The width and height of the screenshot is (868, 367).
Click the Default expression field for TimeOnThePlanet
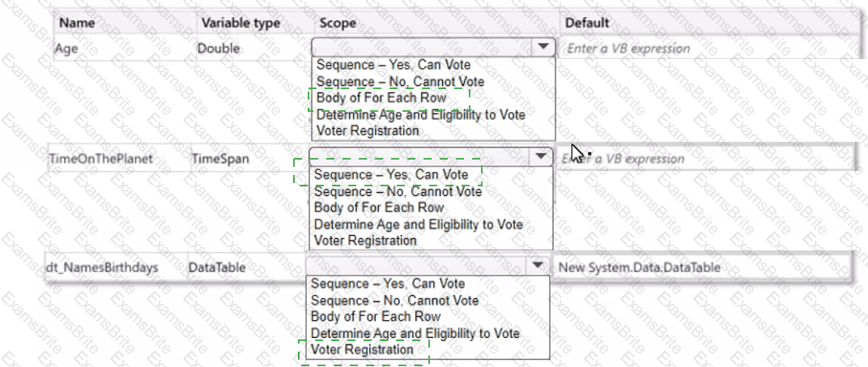pos(704,158)
